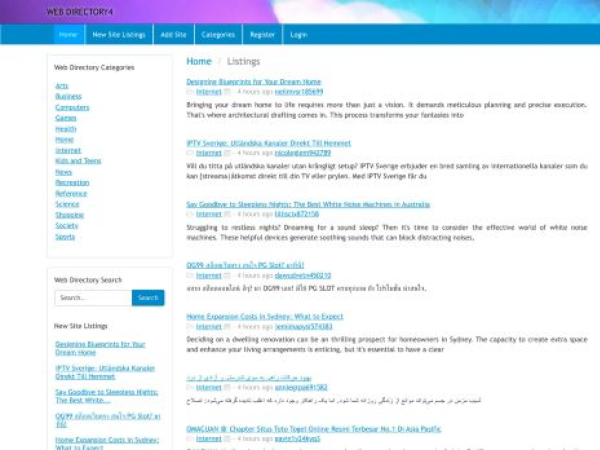Click the folder icon beside the Designing Blueprints Internet tag
The height and width of the screenshot is (450, 600).
point(190,92)
